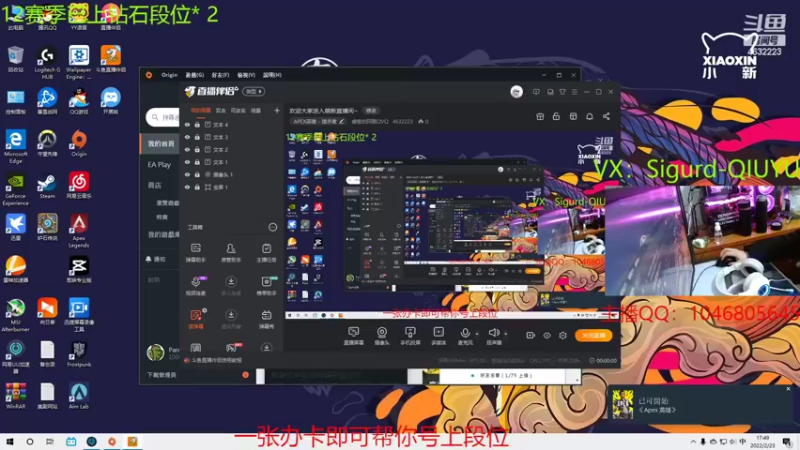Close the Apex notification toast
This screenshot has height=450, width=800.
[x=788, y=389]
